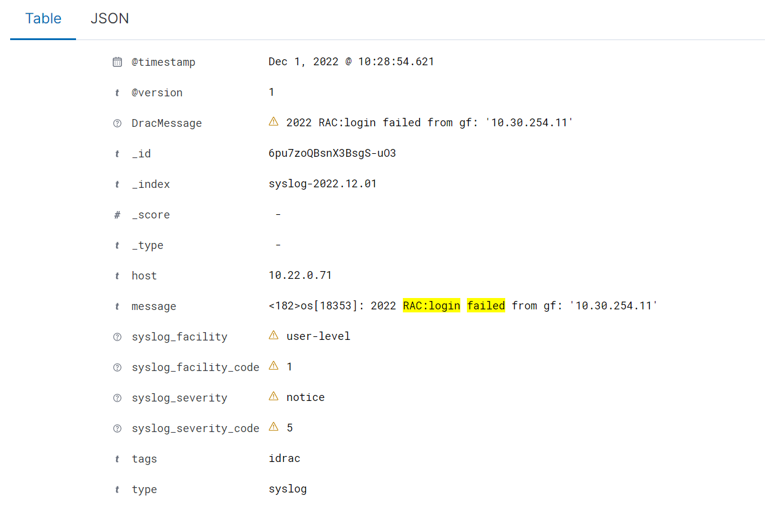
Task: Click the warning icon beside syslog_severity notice
Action: point(274,396)
